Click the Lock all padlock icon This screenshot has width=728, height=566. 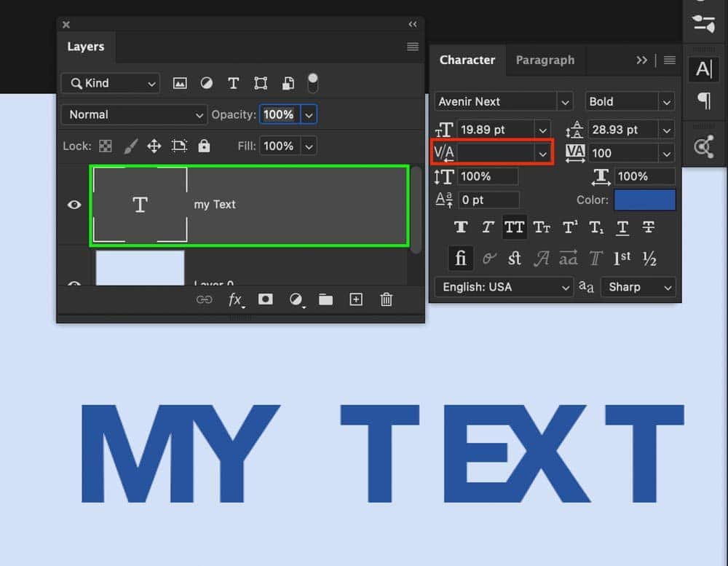click(x=204, y=146)
